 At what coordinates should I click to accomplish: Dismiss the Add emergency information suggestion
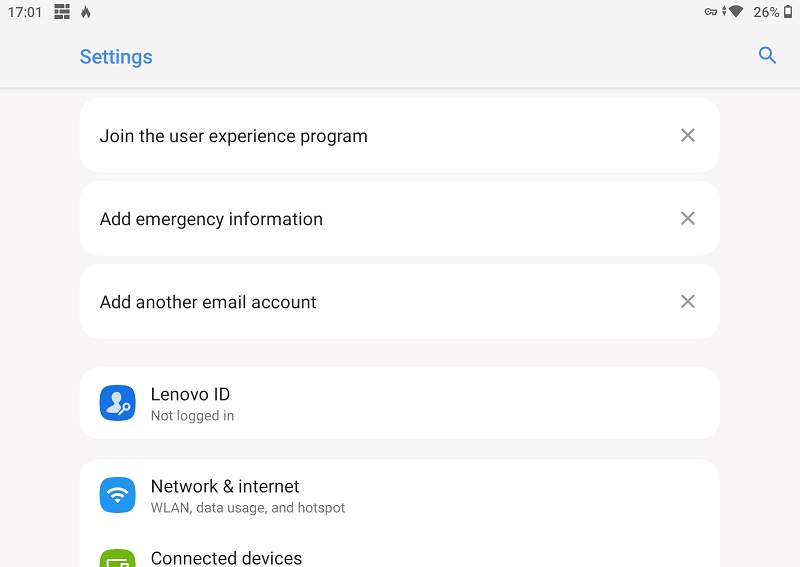688,218
